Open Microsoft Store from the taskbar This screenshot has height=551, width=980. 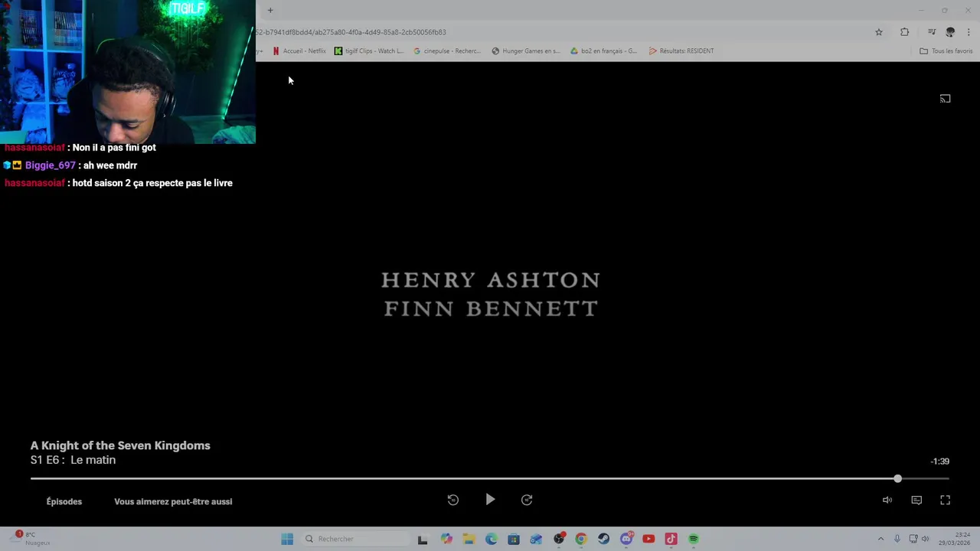click(514, 539)
